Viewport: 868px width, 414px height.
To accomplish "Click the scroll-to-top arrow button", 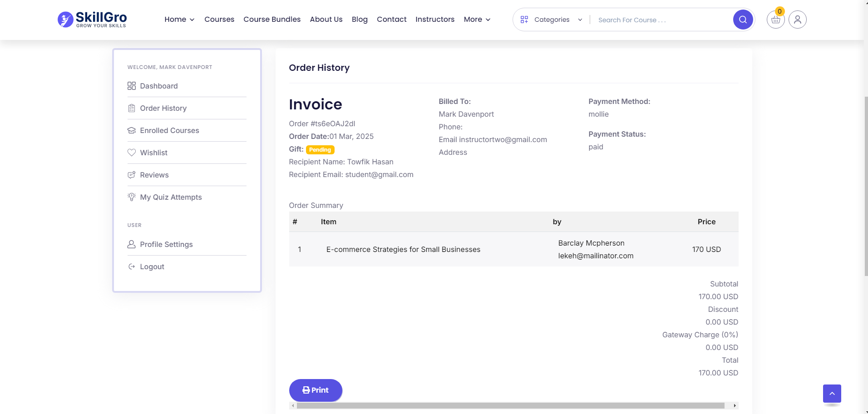I will (x=832, y=394).
